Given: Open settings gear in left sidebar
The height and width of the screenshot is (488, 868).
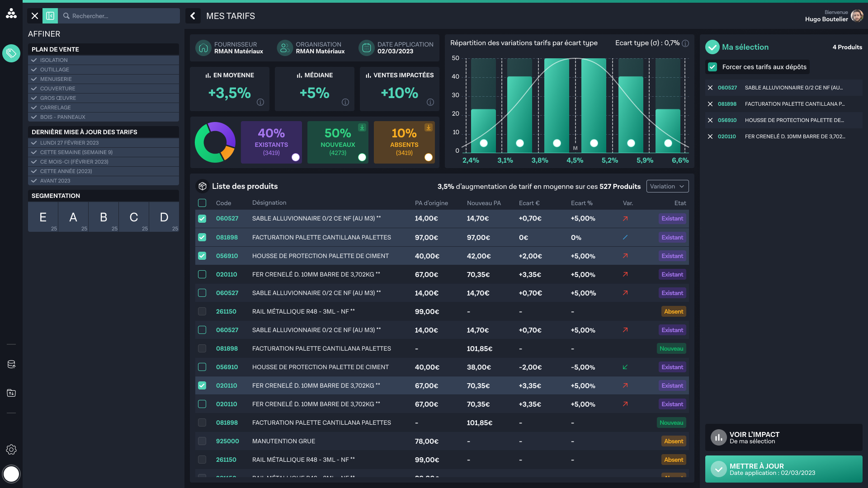Looking at the screenshot, I should 11,450.
